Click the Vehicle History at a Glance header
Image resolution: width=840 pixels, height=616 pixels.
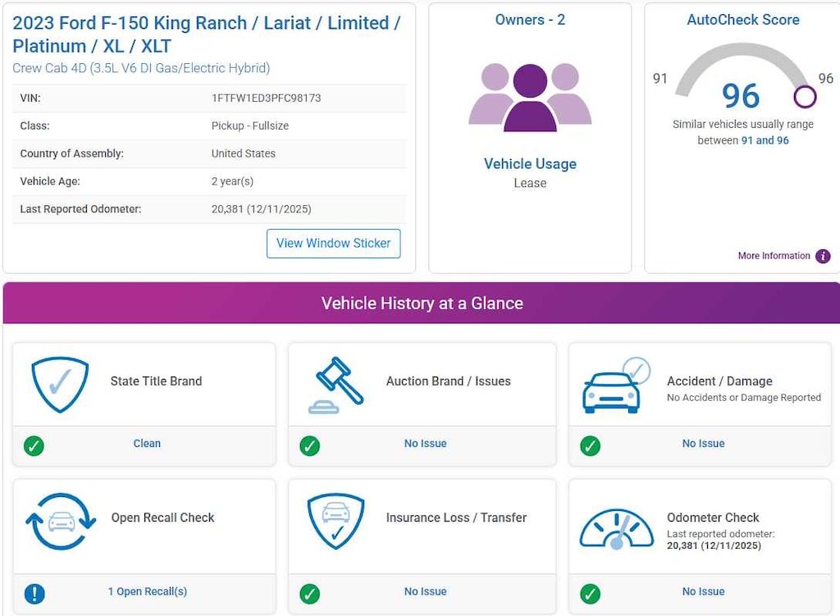422,303
